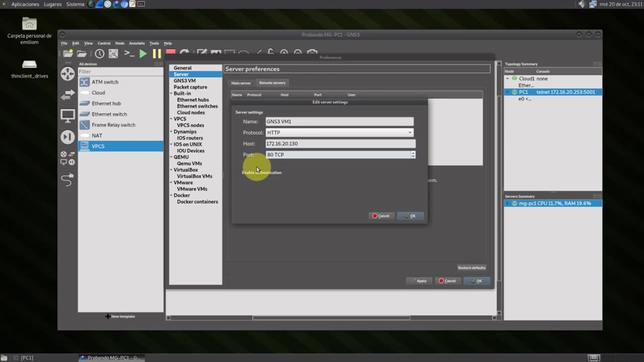Image resolution: width=644 pixels, height=362 pixels.
Task: Collapse the VMware tree section
Action: click(x=171, y=183)
